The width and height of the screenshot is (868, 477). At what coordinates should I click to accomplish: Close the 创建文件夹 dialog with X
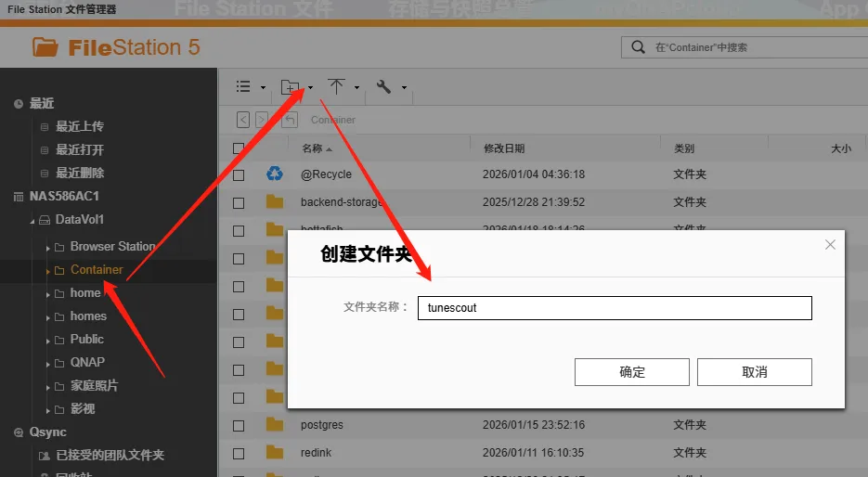pos(830,245)
